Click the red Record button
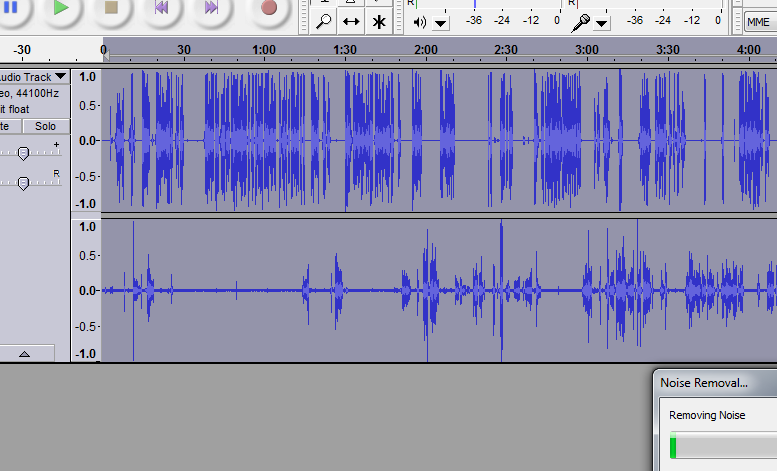The height and width of the screenshot is (471, 777). (269, 8)
